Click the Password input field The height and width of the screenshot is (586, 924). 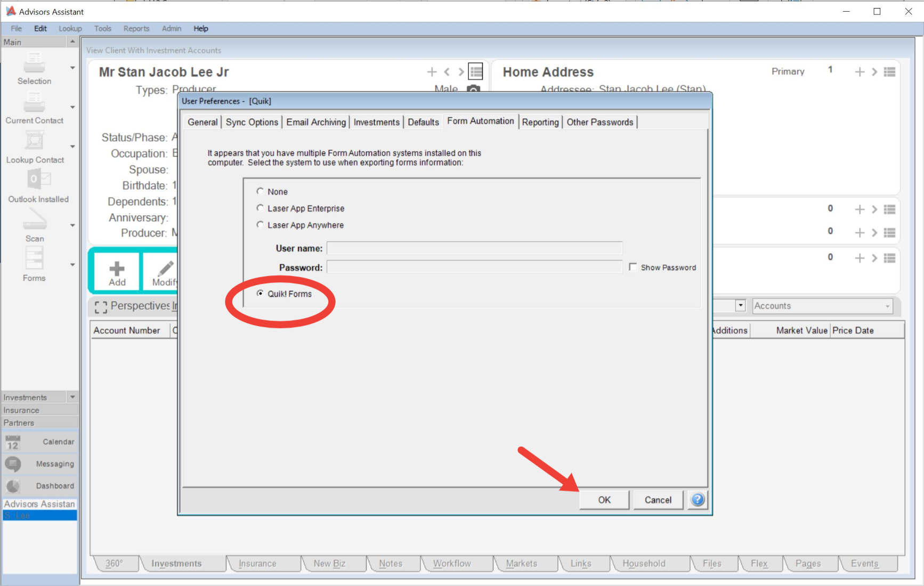click(474, 267)
